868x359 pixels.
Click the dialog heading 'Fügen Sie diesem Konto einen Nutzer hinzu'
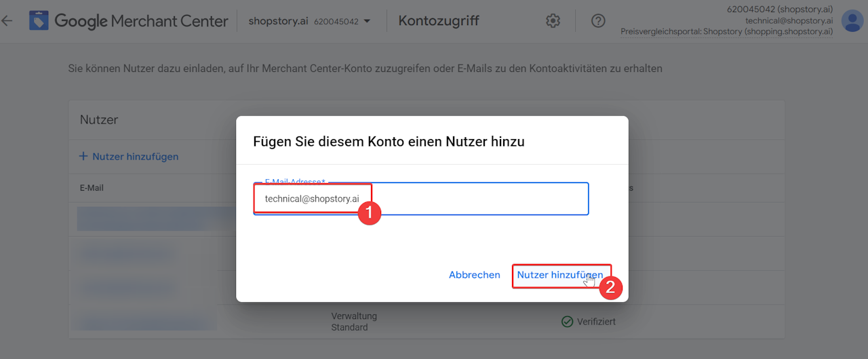click(389, 142)
